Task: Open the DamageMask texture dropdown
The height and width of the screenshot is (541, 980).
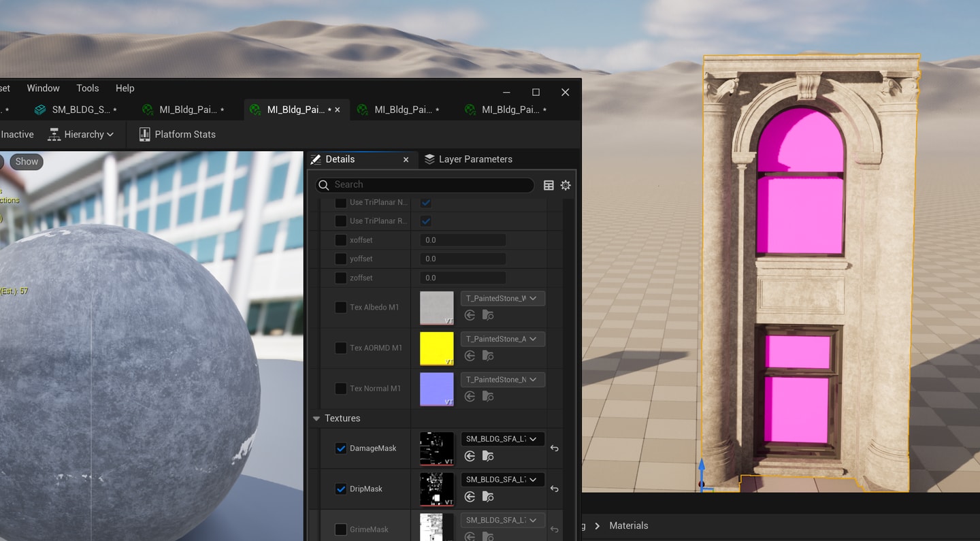Action: pos(503,439)
